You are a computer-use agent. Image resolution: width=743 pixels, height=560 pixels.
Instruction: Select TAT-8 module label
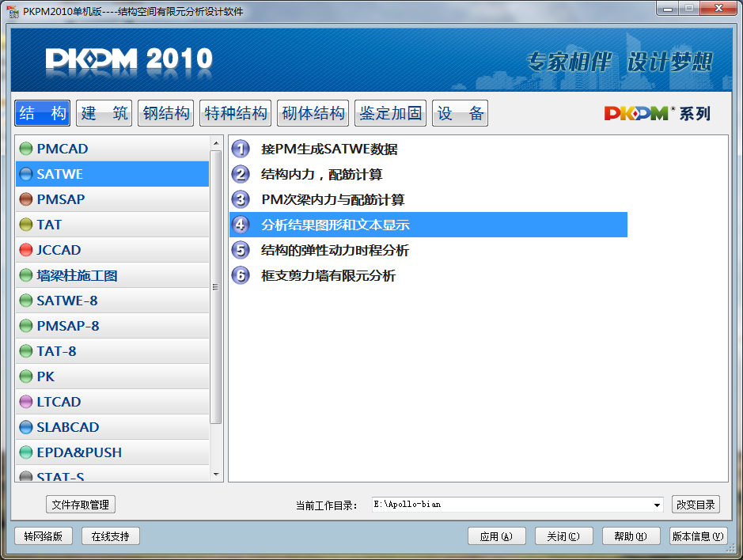coord(56,351)
